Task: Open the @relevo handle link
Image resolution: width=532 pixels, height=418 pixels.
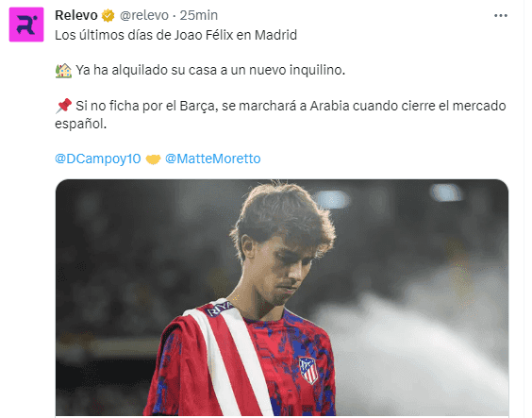Action: (x=144, y=15)
